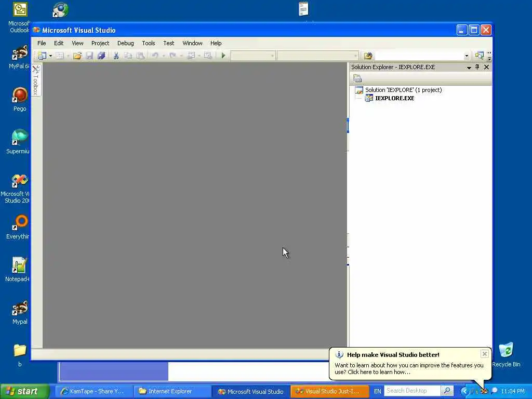Open the Test menu
Image resolution: width=532 pixels, height=399 pixels.
[x=169, y=43]
